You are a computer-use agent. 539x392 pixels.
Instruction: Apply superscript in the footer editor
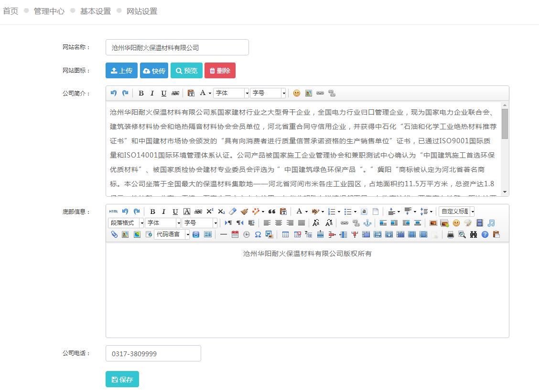pyautogui.click(x=210, y=212)
